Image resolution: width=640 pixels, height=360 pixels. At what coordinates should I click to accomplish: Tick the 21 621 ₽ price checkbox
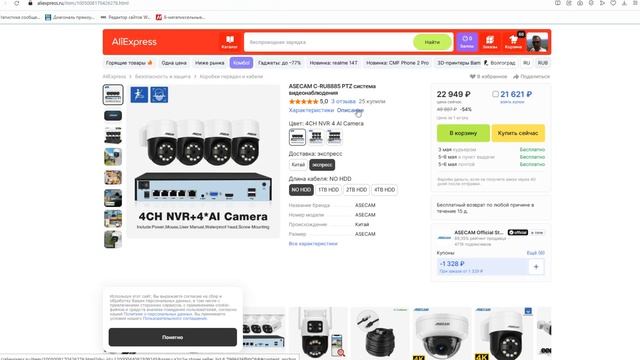(x=495, y=94)
